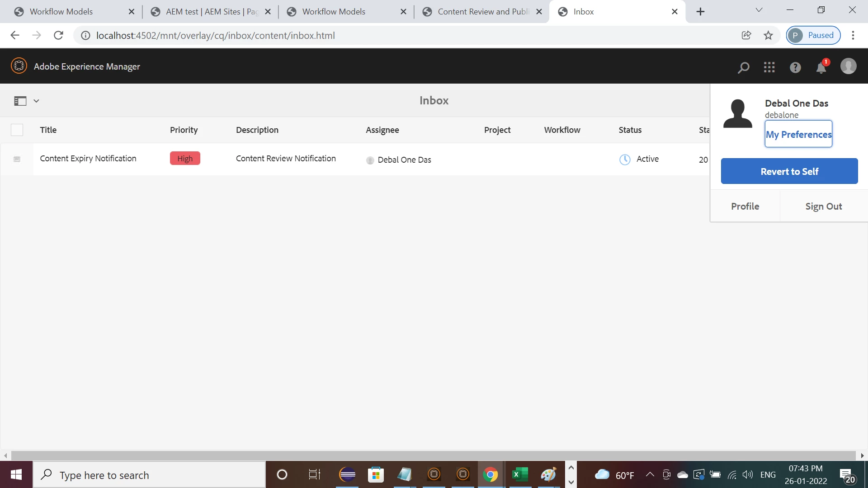Click the user avatar icon in header
The height and width of the screenshot is (488, 868).
point(848,66)
